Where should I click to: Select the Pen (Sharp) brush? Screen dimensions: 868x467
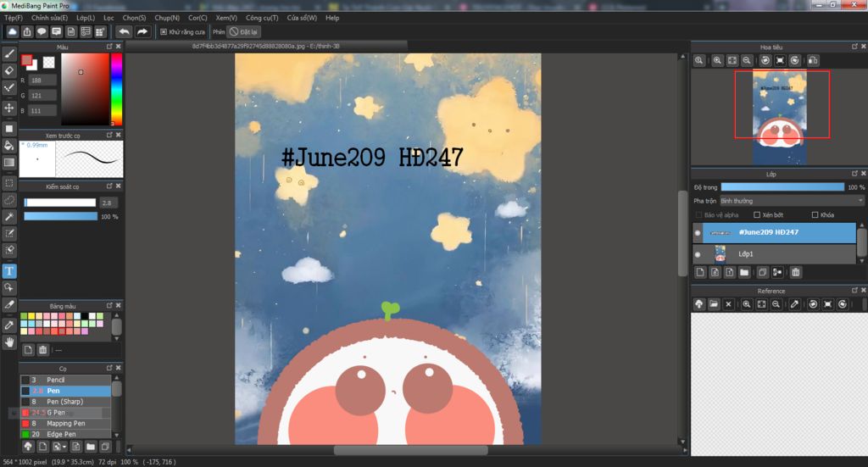coord(65,402)
